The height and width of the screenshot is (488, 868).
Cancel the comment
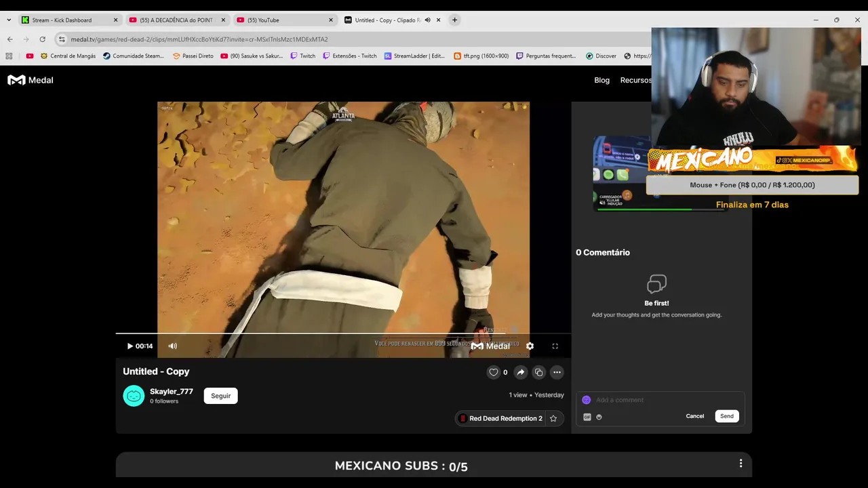(695, 416)
